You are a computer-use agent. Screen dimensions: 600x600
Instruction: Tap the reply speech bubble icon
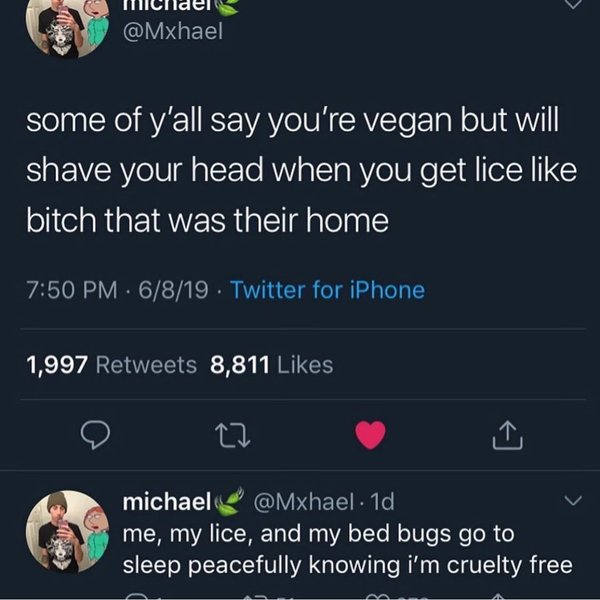pyautogui.click(x=95, y=435)
